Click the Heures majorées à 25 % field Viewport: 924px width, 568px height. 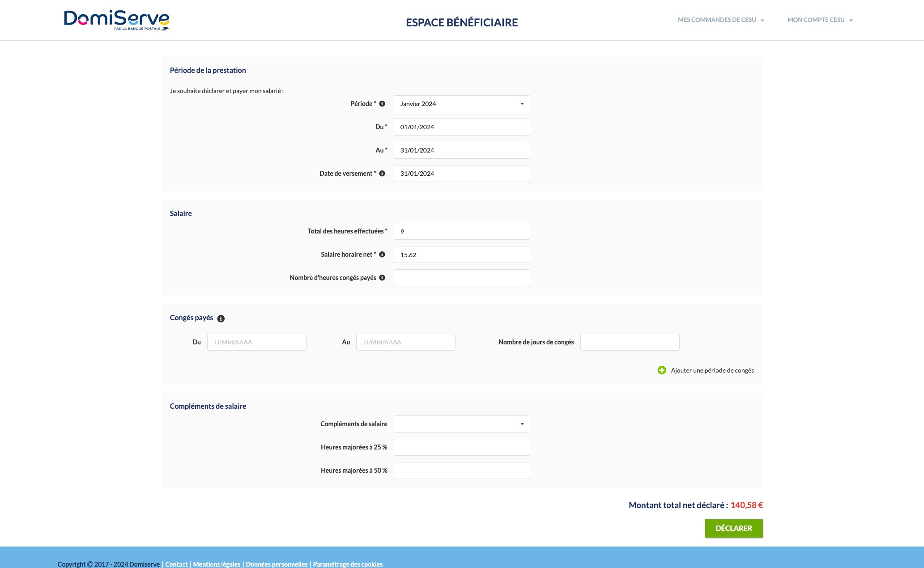pos(461,447)
